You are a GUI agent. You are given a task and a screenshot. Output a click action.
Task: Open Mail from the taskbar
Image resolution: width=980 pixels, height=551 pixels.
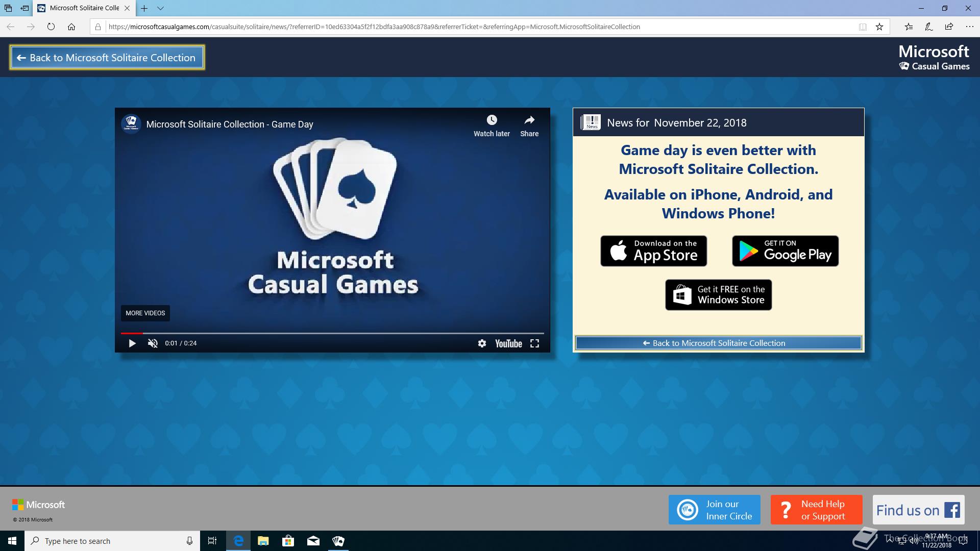coord(313,541)
